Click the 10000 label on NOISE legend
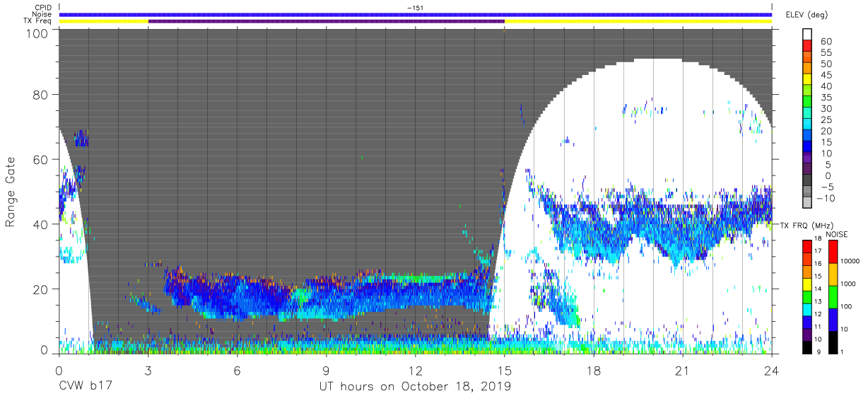Image resolution: width=868 pixels, height=401 pixels. 850,262
